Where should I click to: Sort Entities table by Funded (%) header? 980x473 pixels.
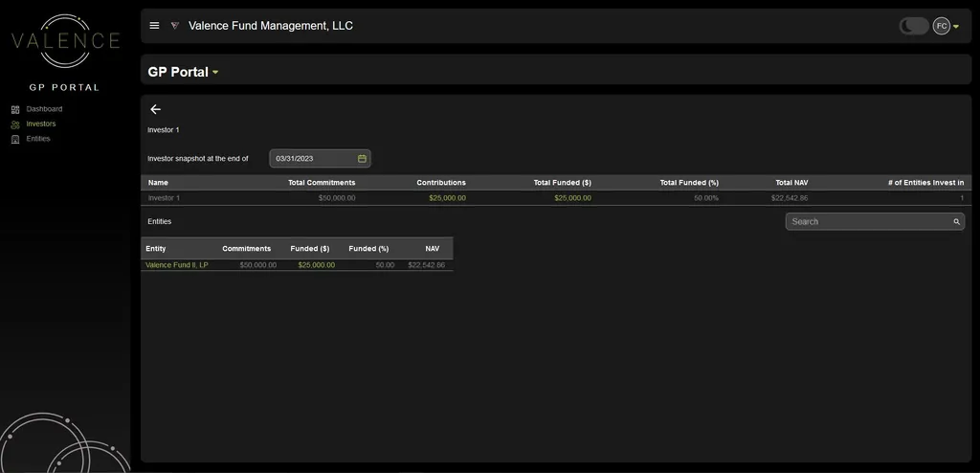point(368,249)
